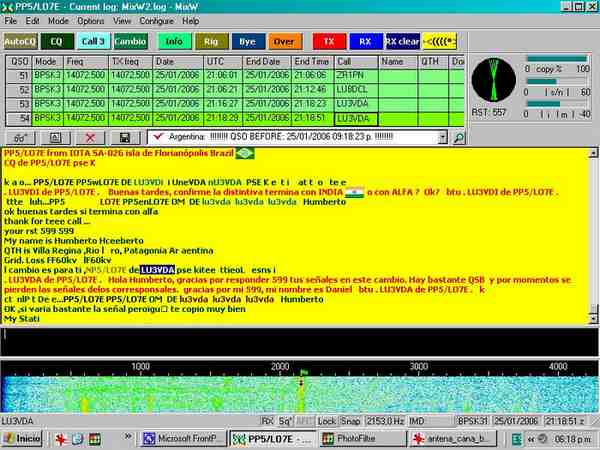Toggle the Sq squelch status bar button

285,421
